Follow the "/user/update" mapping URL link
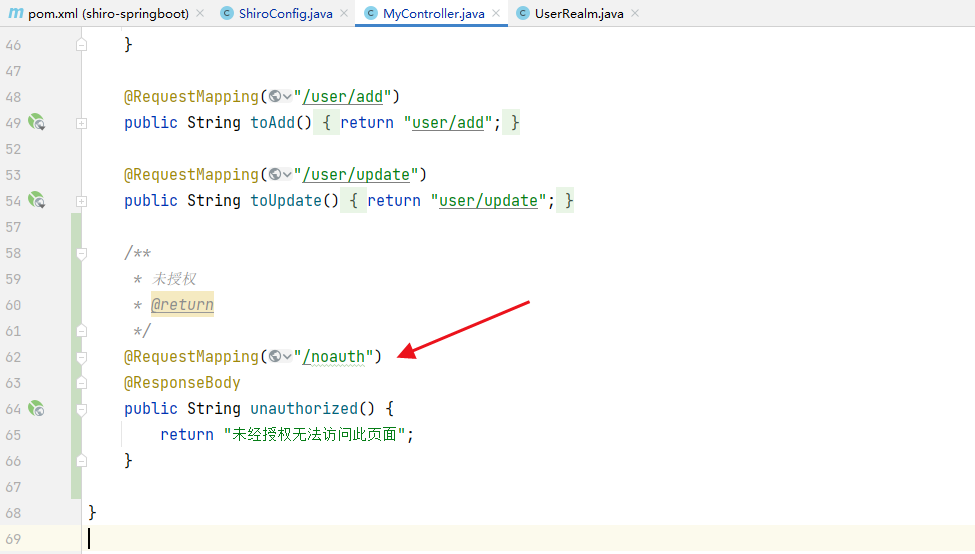This screenshot has height=554, width=975. click(356, 175)
